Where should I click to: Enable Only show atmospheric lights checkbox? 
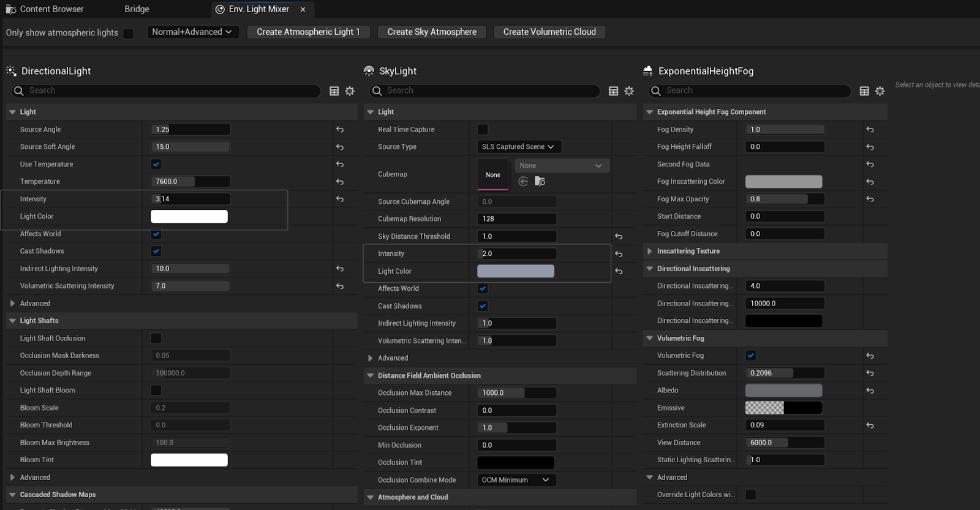[129, 33]
